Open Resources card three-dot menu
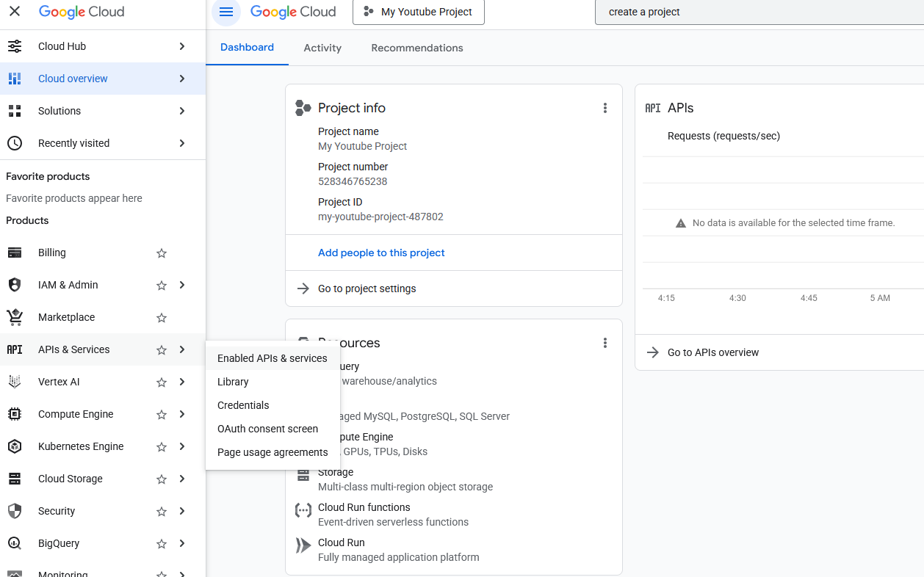The height and width of the screenshot is (577, 924). click(605, 343)
